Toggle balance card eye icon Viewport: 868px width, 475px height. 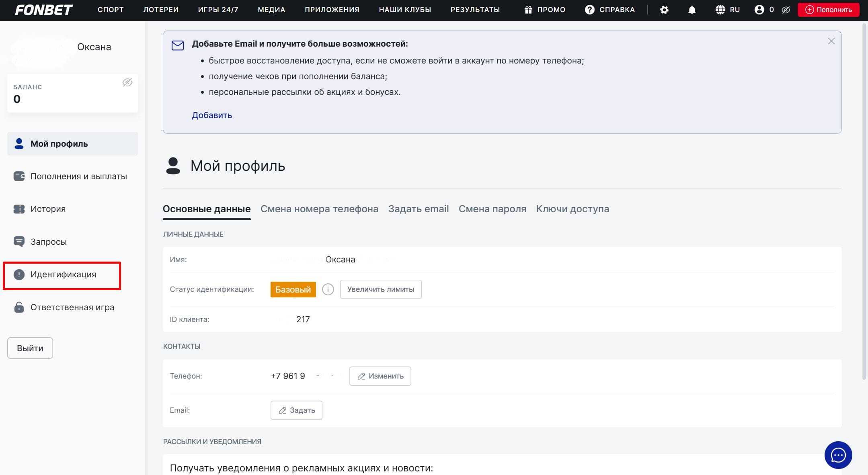coord(127,82)
